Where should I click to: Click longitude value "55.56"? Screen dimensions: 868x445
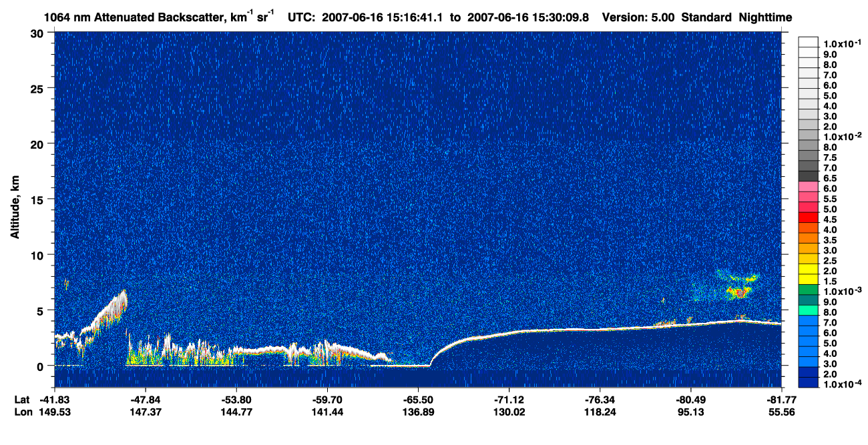(x=781, y=412)
